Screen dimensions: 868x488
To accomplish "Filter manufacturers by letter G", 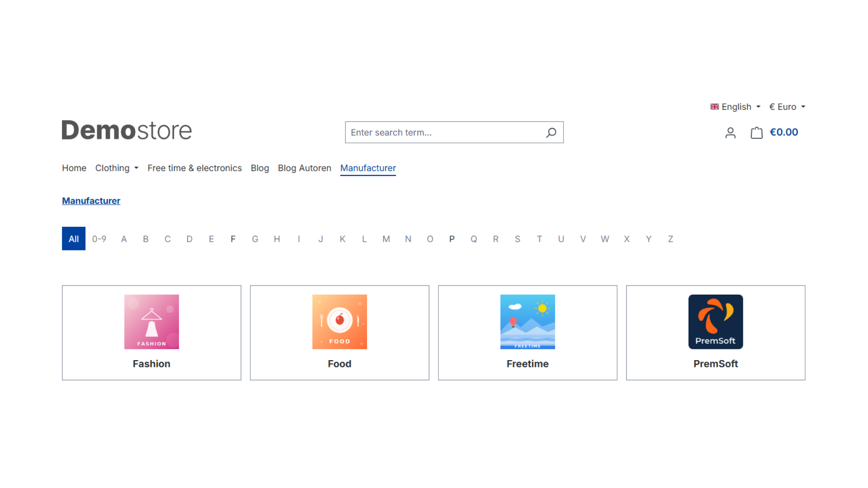I will tap(255, 239).
